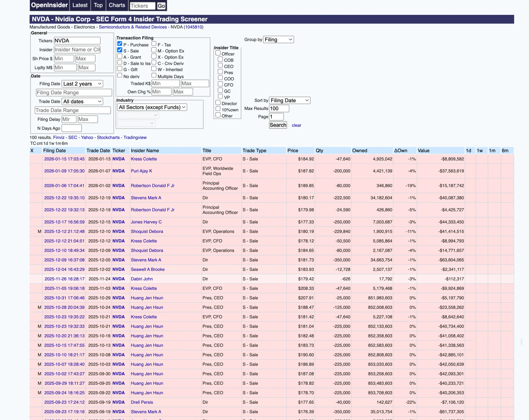Enable the A - Grant transaction filter
The image size is (529, 420).
point(120,56)
